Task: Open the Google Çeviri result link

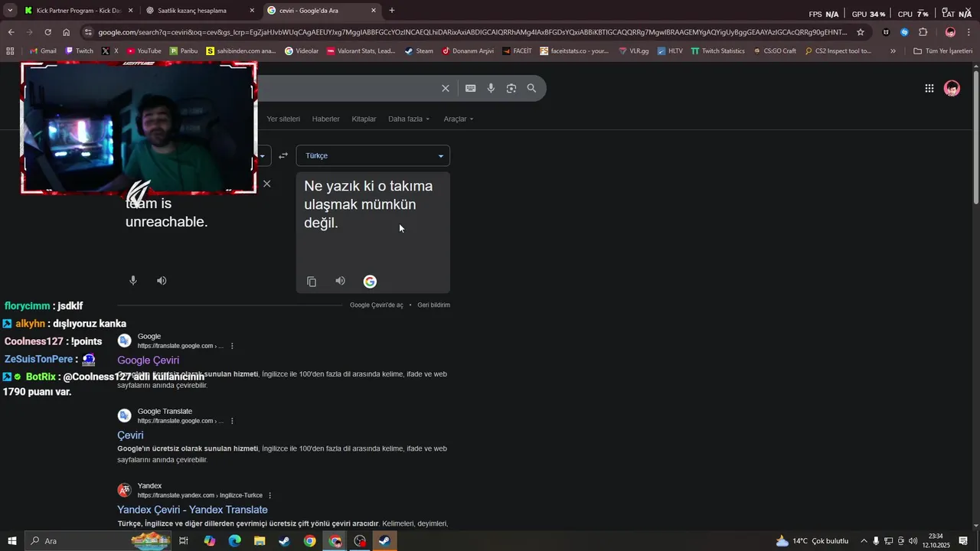Action: pyautogui.click(x=148, y=360)
